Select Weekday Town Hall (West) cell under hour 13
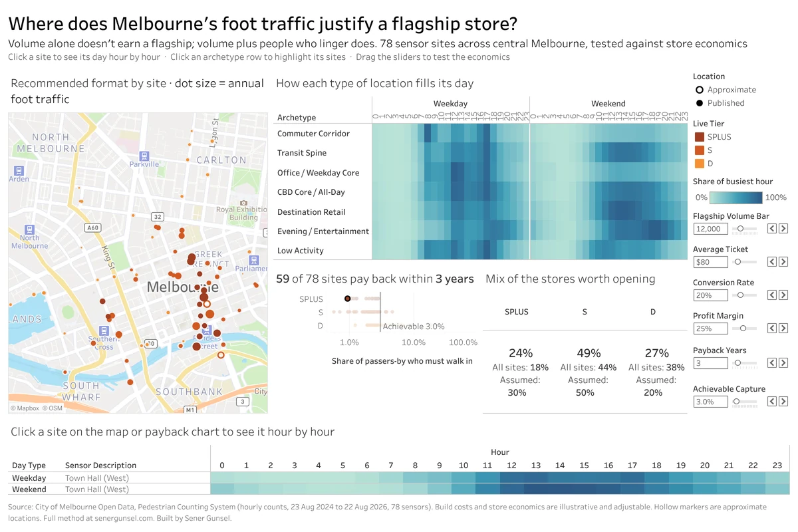Screen dimensions: 798x532 pos(535,478)
